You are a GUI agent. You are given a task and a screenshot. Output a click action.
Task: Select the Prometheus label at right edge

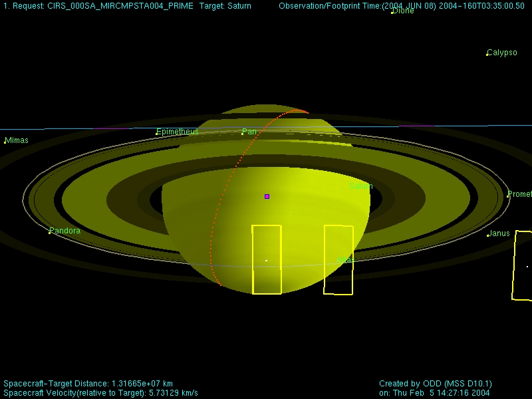(x=520, y=194)
